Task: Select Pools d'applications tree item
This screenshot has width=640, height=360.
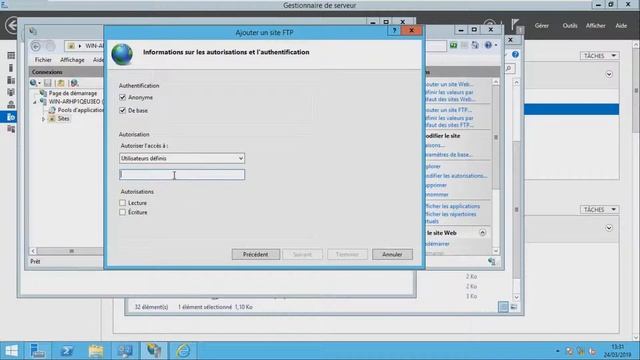Action: [x=80, y=110]
